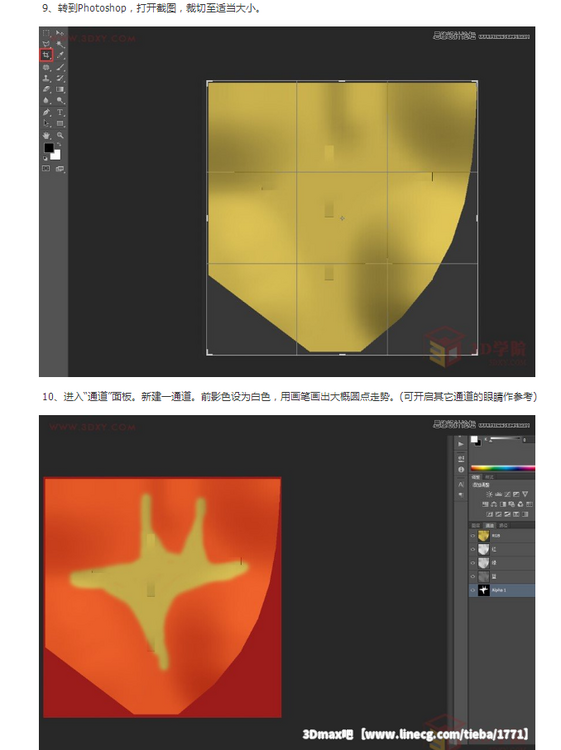Select the History Brush tool
561x750 pixels.
pyautogui.click(x=60, y=78)
